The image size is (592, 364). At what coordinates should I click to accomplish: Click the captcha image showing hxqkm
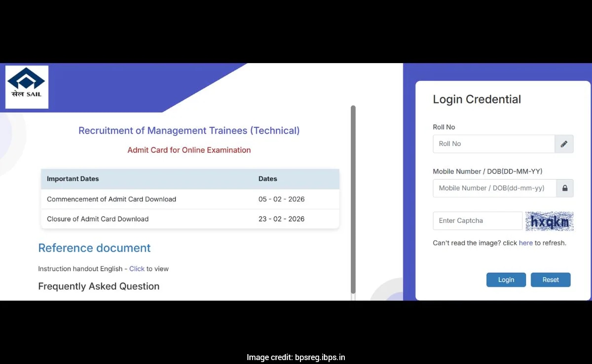click(549, 221)
